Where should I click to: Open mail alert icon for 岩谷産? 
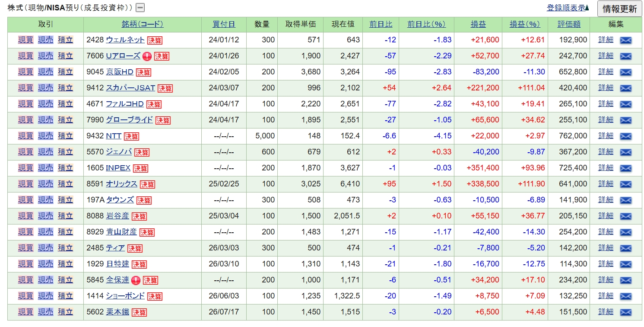click(625, 216)
